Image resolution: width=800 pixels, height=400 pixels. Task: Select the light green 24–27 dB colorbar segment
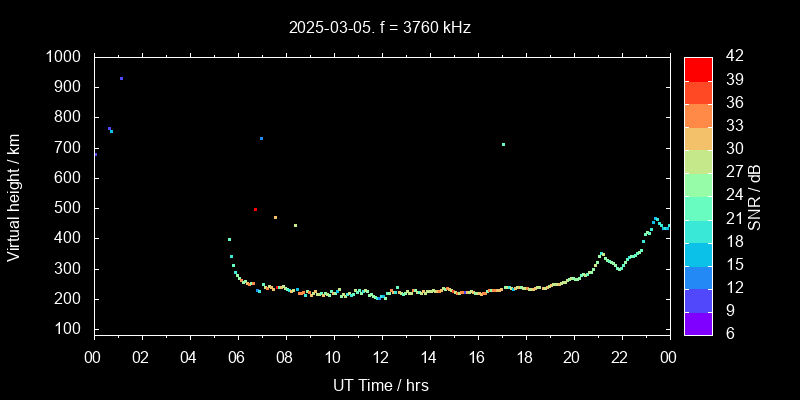click(698, 184)
